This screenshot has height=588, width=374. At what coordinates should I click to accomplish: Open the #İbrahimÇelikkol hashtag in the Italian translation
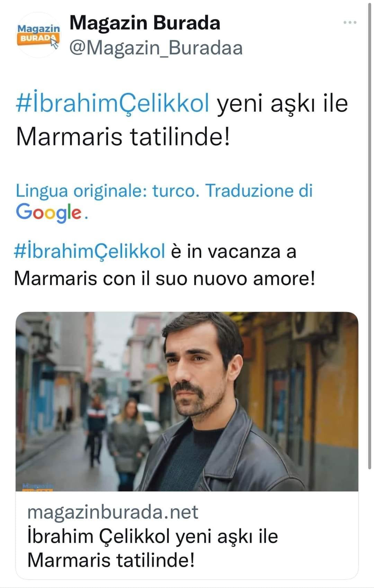click(89, 251)
